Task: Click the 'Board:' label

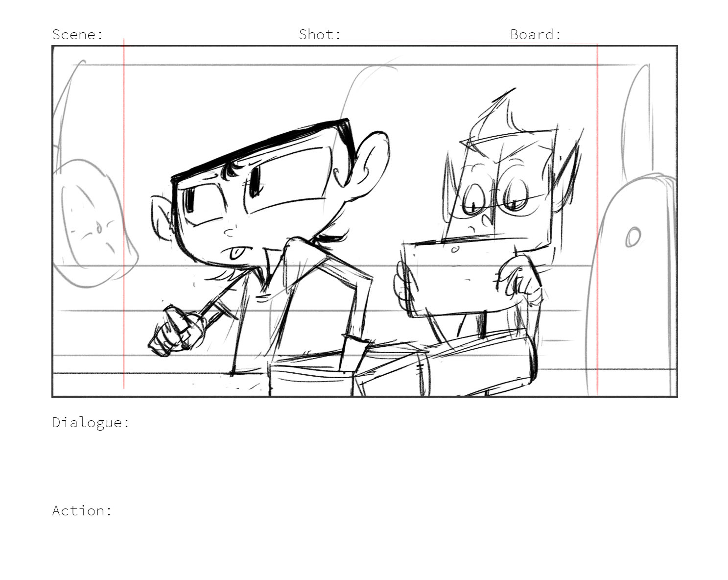Action: (536, 35)
